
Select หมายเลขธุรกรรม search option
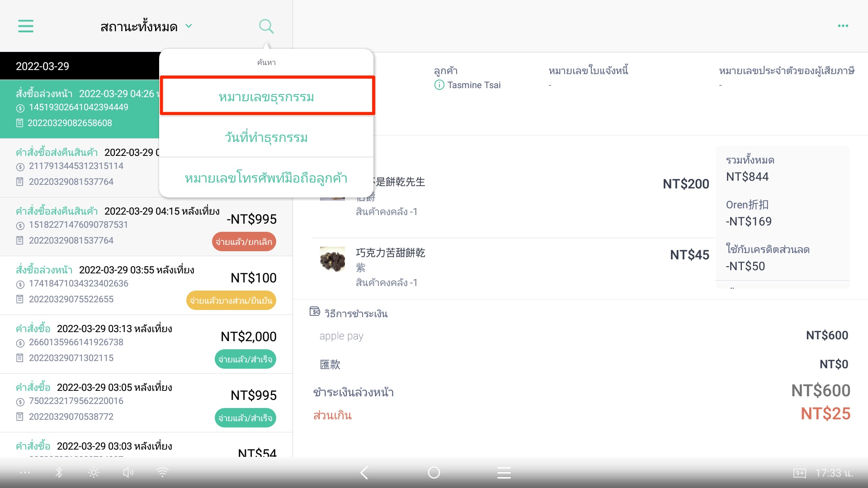pos(266,96)
